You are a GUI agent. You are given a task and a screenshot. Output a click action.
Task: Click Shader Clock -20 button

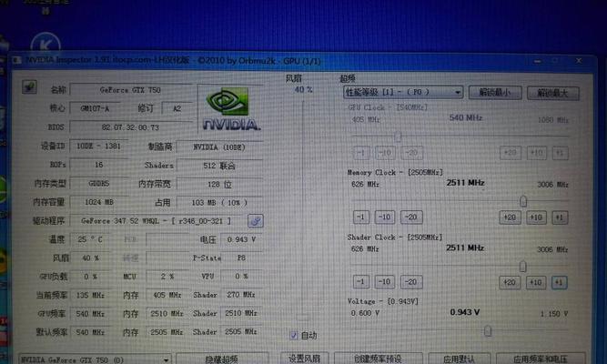(411, 282)
